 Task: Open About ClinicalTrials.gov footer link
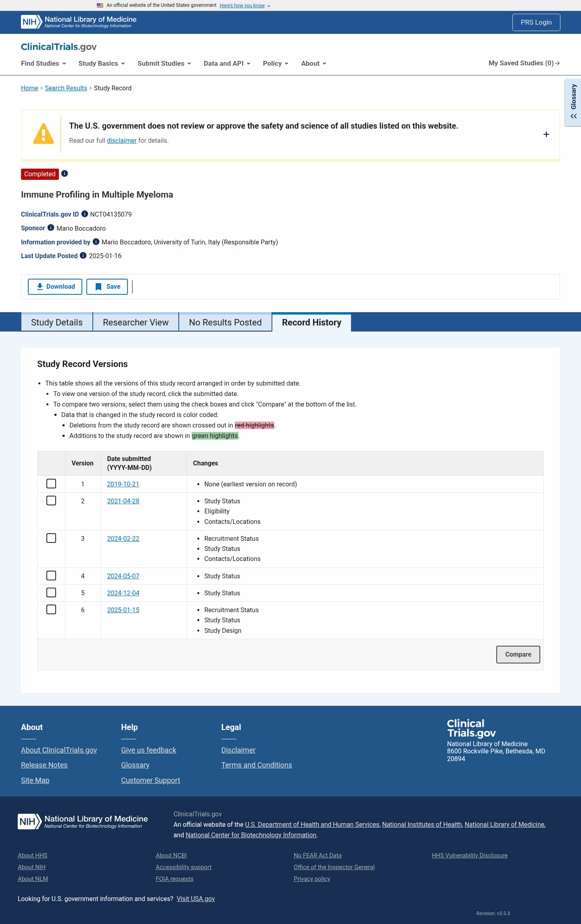pos(59,750)
